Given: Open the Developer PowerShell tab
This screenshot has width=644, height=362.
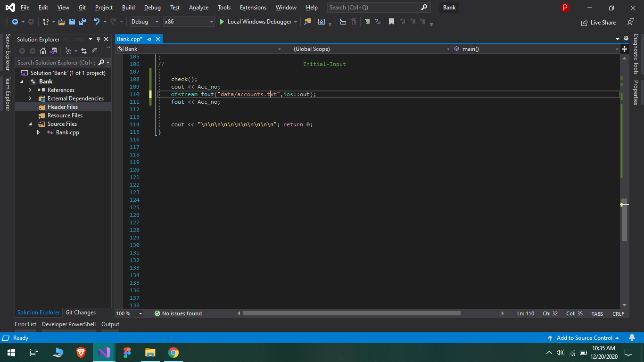Looking at the screenshot, I should click(69, 324).
